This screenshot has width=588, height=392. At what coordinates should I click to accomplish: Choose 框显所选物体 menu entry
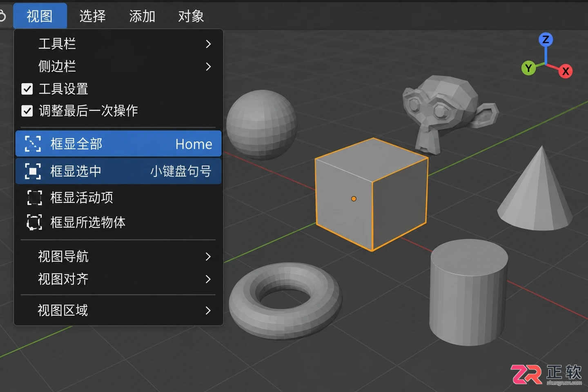118,223
